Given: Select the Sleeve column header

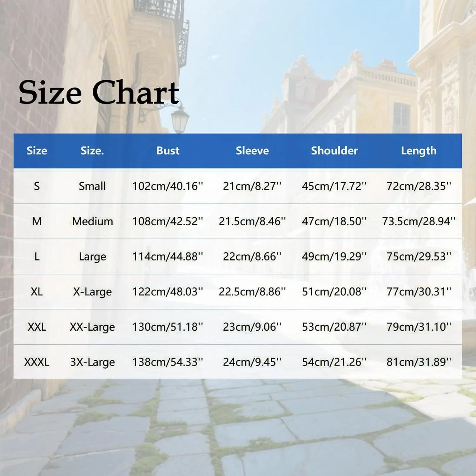Looking at the screenshot, I should coord(252,150).
